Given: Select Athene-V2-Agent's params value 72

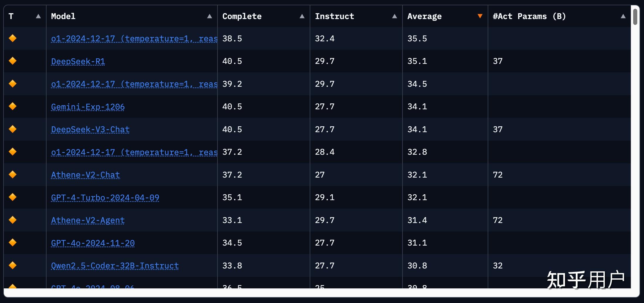Looking at the screenshot, I should click(498, 220).
